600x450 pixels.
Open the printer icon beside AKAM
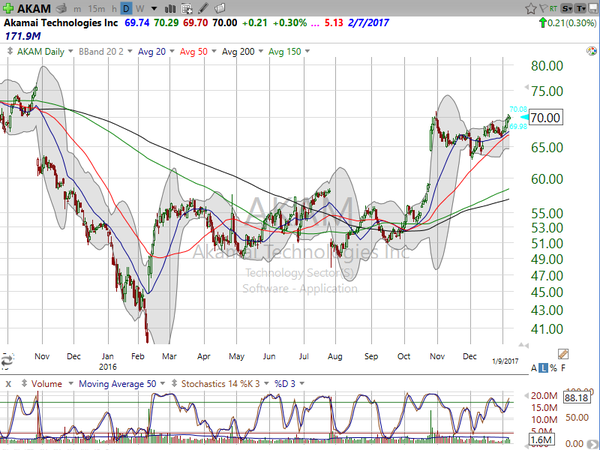tap(61, 8)
